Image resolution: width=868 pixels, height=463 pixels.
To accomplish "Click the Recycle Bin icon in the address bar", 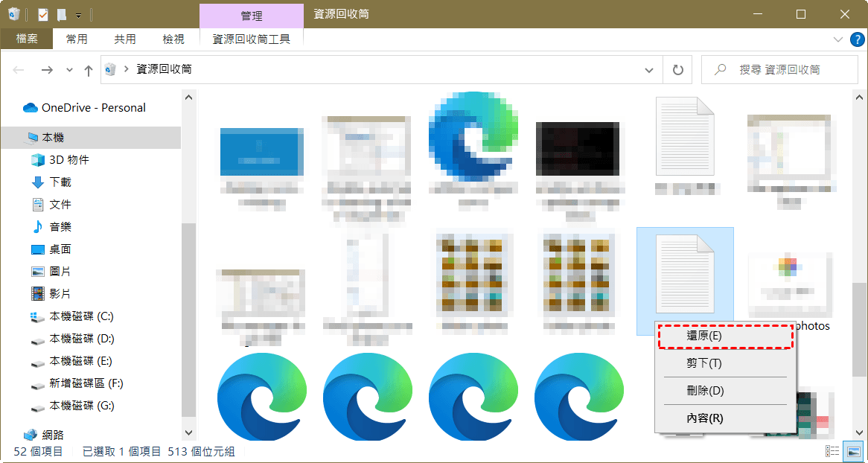I will tap(111, 69).
